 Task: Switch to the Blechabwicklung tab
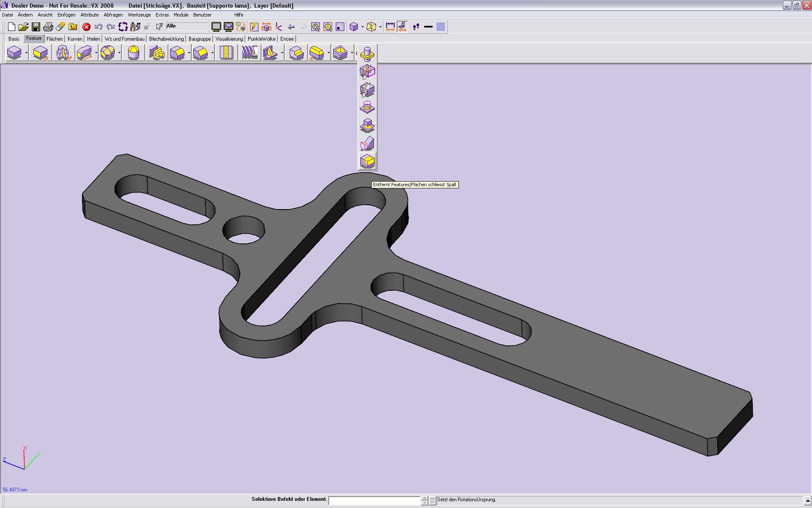click(167, 39)
